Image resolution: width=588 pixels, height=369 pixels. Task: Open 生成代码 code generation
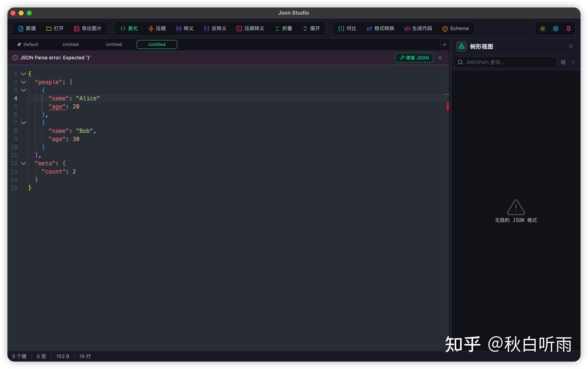[x=418, y=29]
